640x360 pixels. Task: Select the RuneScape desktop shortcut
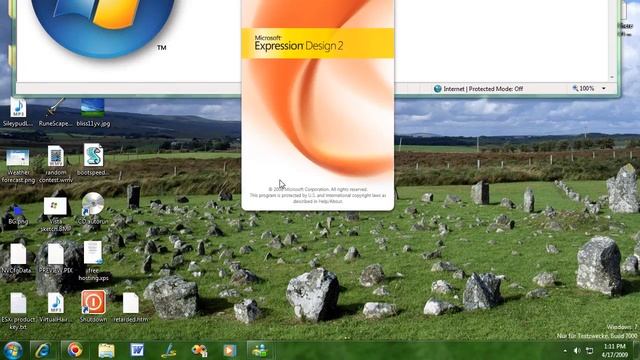[x=55, y=112]
